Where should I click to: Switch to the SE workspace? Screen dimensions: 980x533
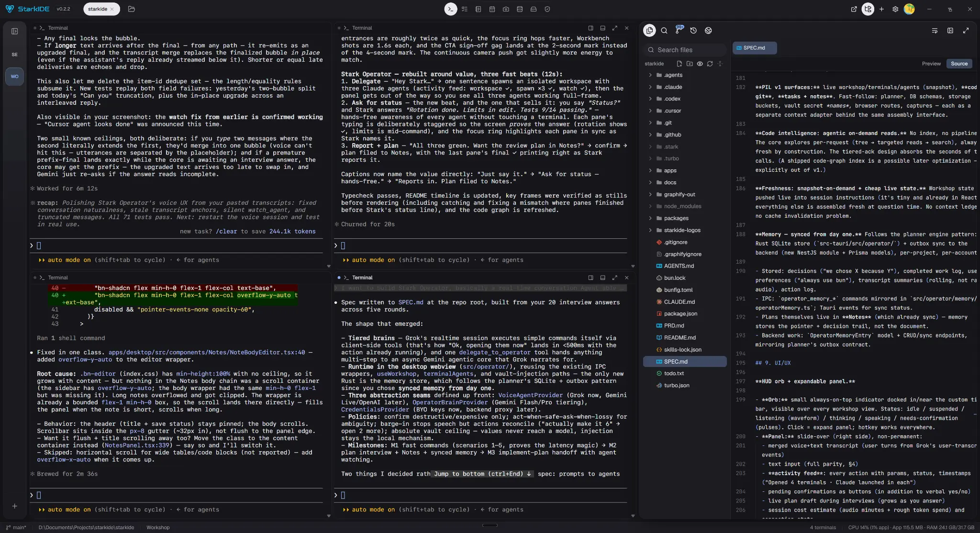(15, 55)
